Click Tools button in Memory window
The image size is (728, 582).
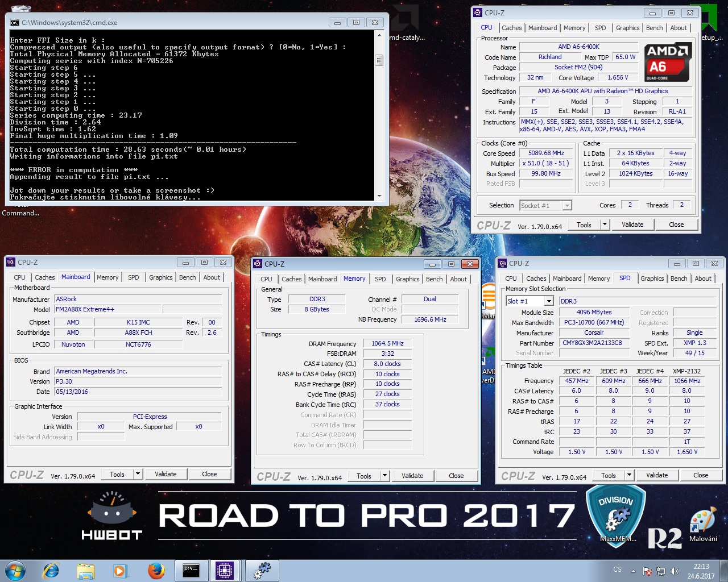364,476
